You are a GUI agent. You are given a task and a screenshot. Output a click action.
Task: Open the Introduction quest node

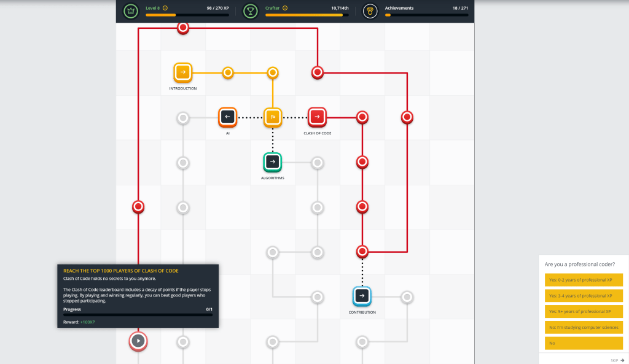click(182, 72)
